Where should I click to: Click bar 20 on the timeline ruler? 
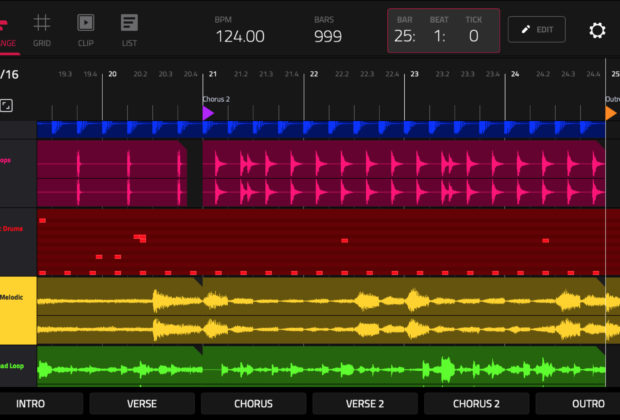coord(112,74)
